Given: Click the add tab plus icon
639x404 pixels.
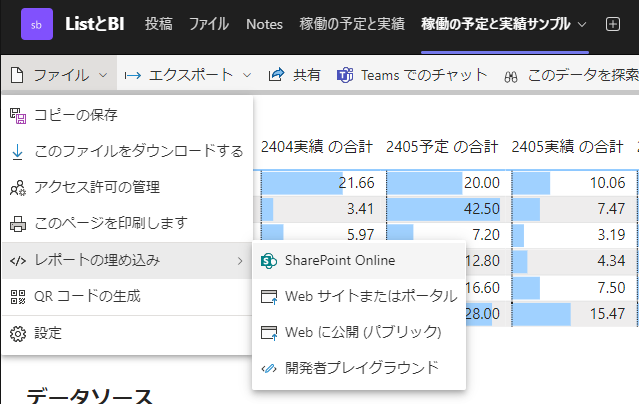Looking at the screenshot, I should point(613,24).
